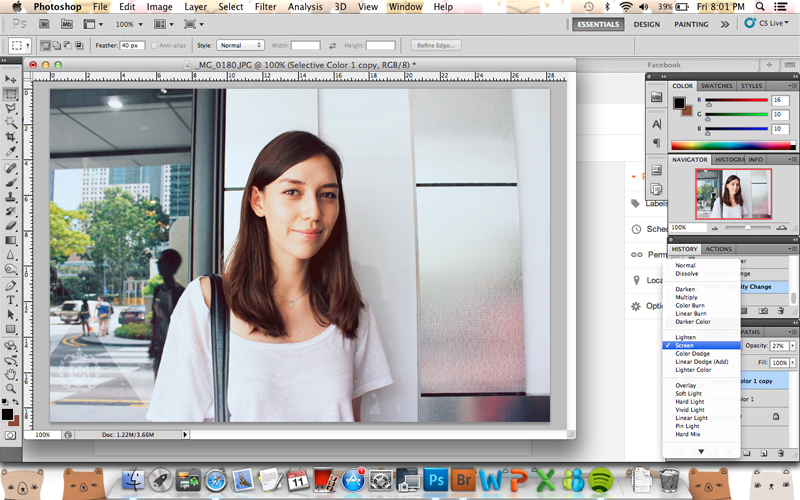Select the Eraser tool
This screenshot has height=500, width=800.
pos(11,225)
